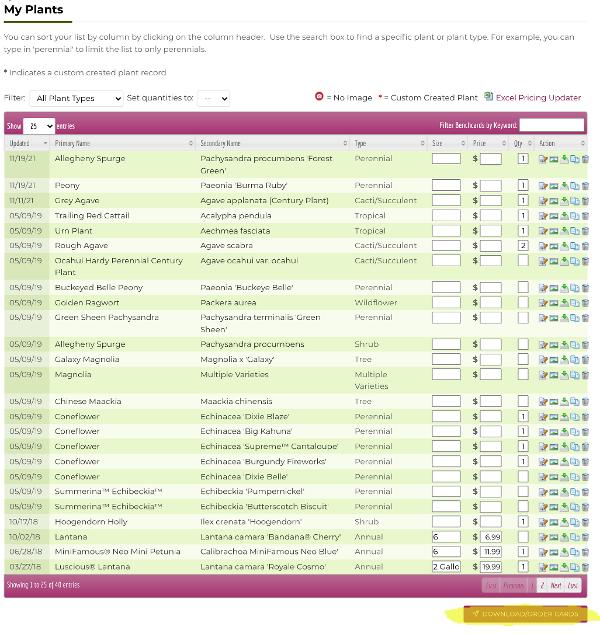Trash icon for Green Sheen Pachysandra row
Viewport: 600px width, 634px height.
pos(585,318)
